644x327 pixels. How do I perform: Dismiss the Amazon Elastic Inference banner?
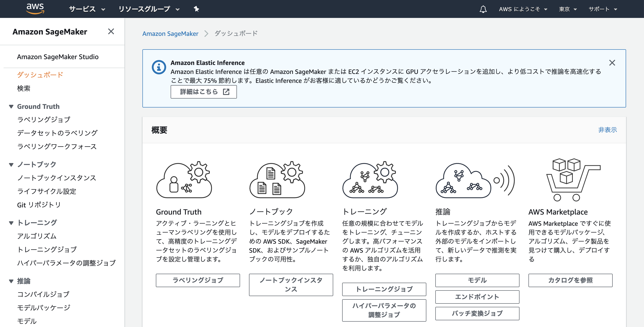612,63
